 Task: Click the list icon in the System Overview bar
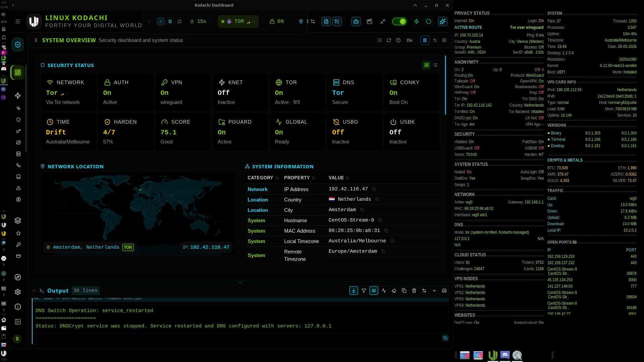380,40
